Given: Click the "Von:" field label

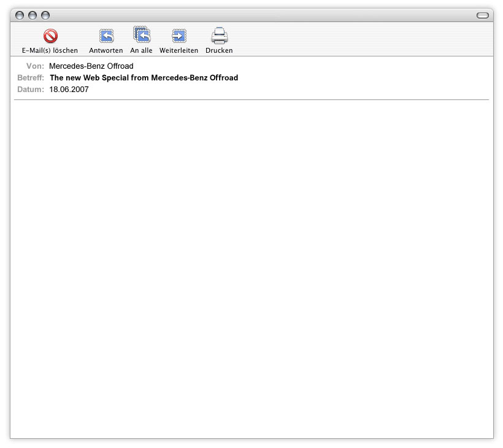Looking at the screenshot, I should click(x=35, y=66).
